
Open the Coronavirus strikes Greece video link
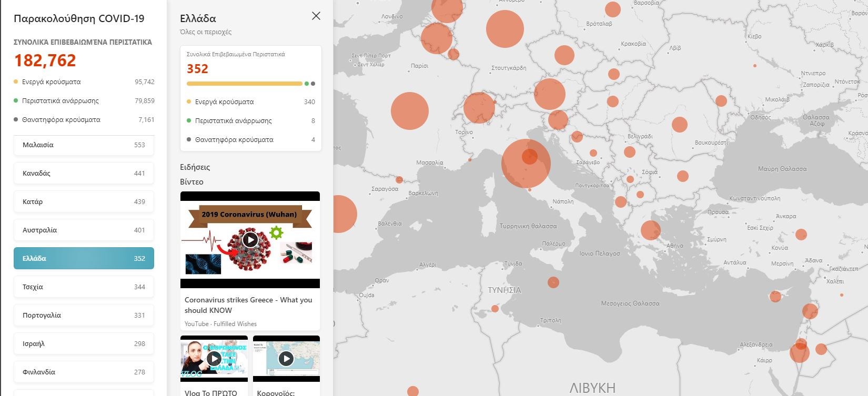[248, 305]
